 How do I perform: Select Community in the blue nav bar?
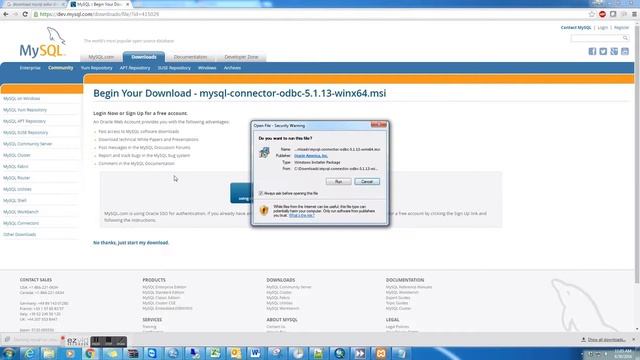[60, 68]
